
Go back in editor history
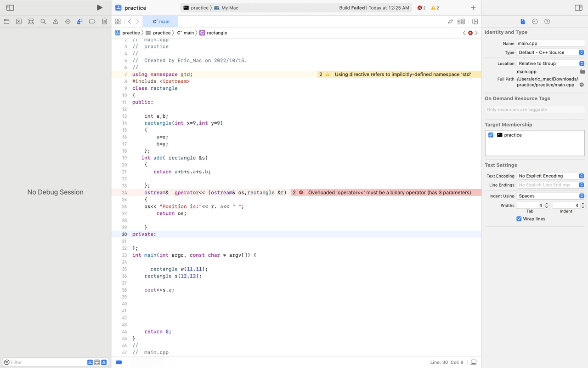point(130,22)
